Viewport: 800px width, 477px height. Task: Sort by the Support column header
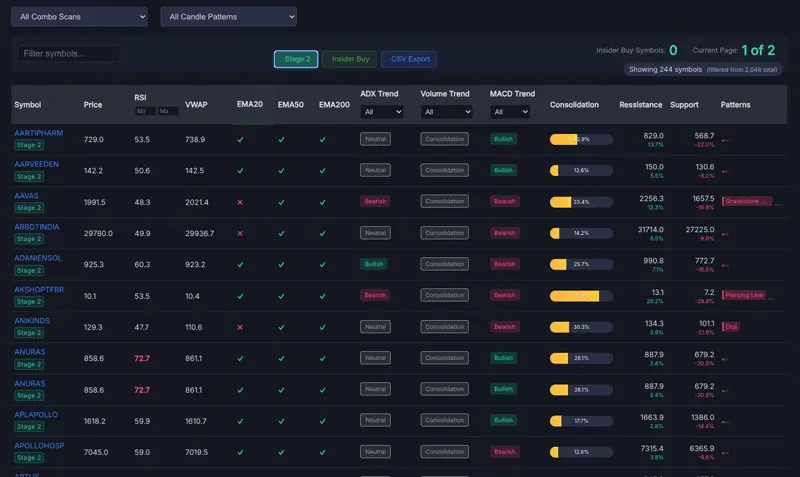[x=684, y=105]
